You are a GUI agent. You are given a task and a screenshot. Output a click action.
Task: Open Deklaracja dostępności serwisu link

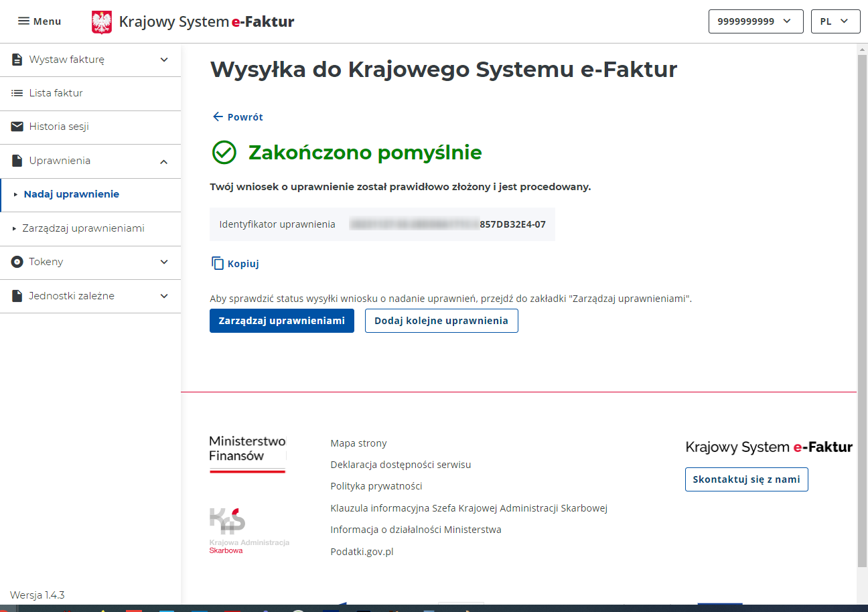coord(401,465)
